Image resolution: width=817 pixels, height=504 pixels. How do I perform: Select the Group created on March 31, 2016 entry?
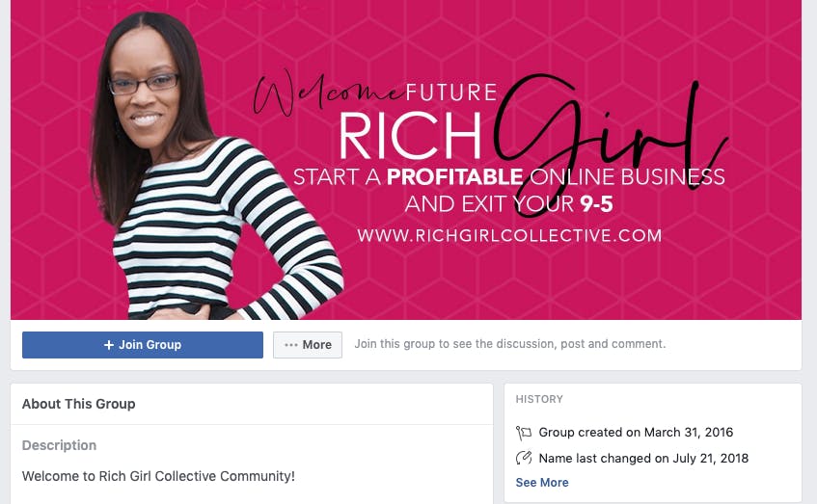(x=636, y=432)
